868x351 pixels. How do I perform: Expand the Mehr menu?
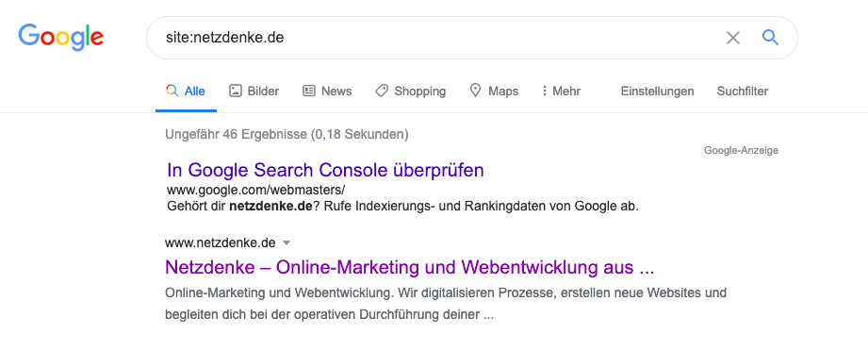(x=562, y=91)
